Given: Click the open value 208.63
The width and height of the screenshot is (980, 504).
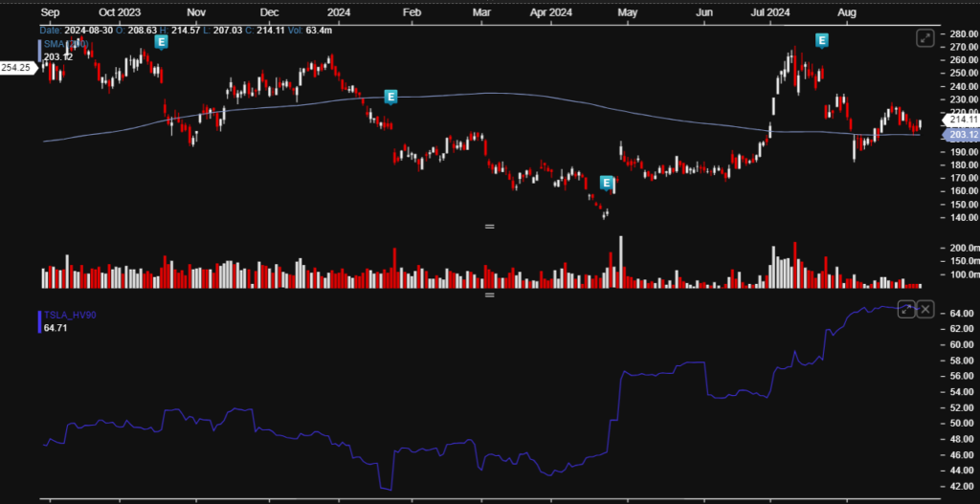Looking at the screenshot, I should point(142,30).
